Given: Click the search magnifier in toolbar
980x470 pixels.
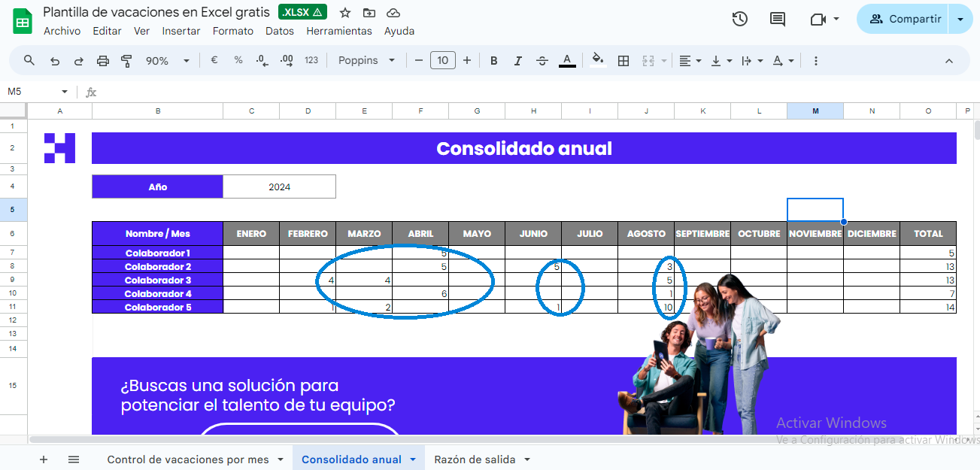Looking at the screenshot, I should (x=29, y=61).
